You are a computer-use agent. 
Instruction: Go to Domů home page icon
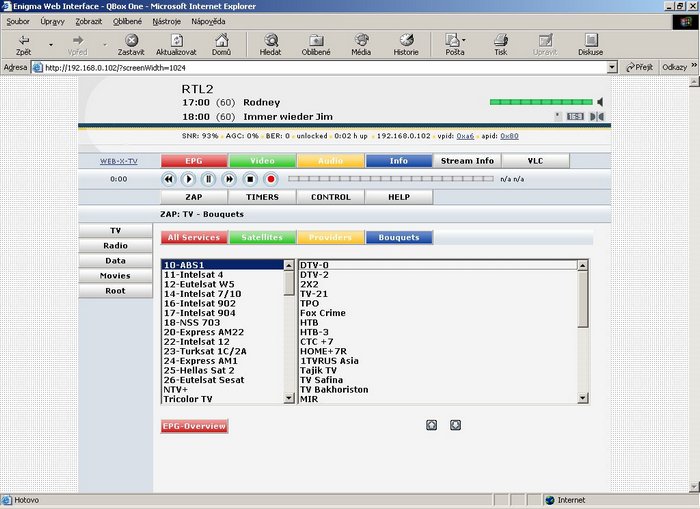coord(222,40)
